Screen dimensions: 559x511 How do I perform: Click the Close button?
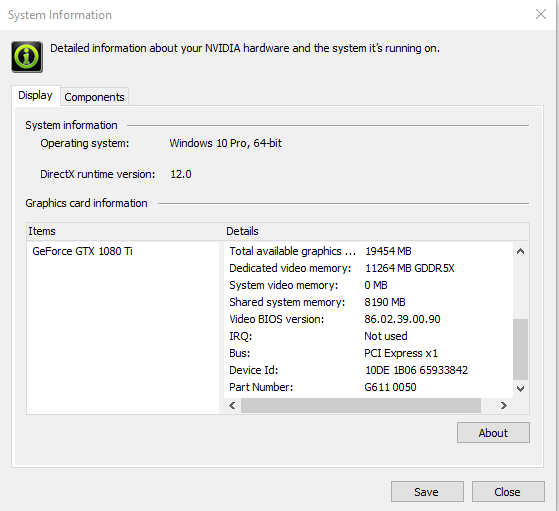508,492
